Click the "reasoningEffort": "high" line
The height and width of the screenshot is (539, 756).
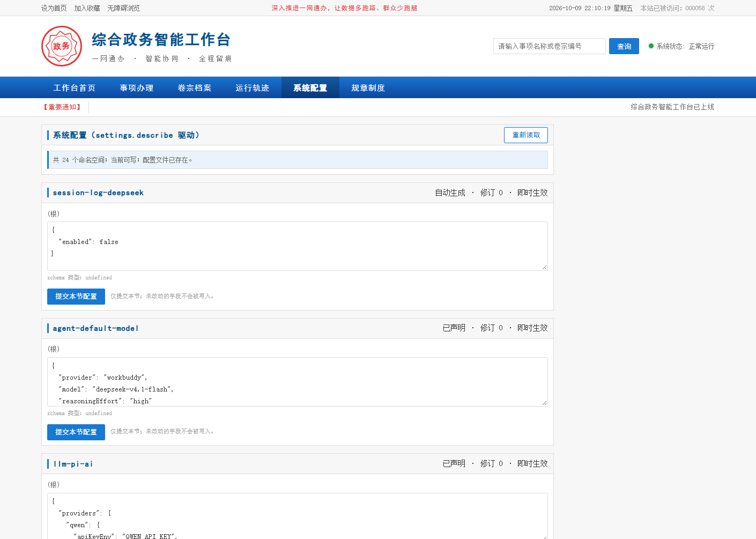click(105, 401)
